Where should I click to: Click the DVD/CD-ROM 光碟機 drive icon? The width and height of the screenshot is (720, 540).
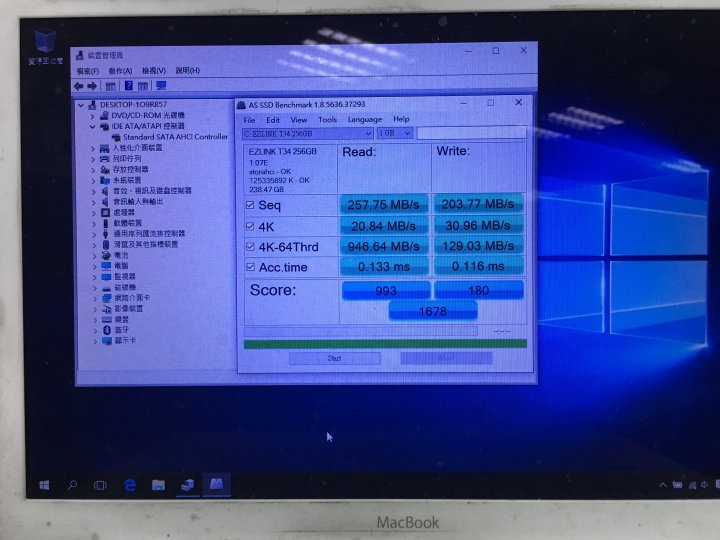(x=105, y=115)
